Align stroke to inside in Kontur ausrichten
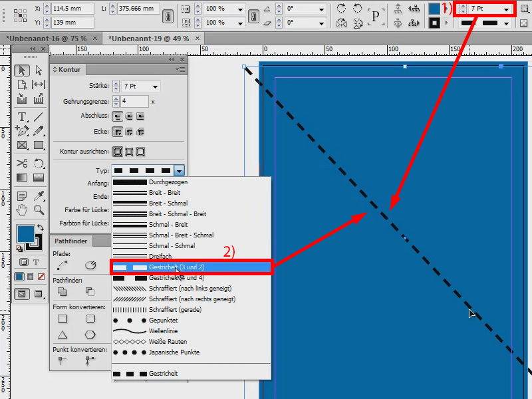Screen dimensions: 532x399 click(x=129, y=152)
